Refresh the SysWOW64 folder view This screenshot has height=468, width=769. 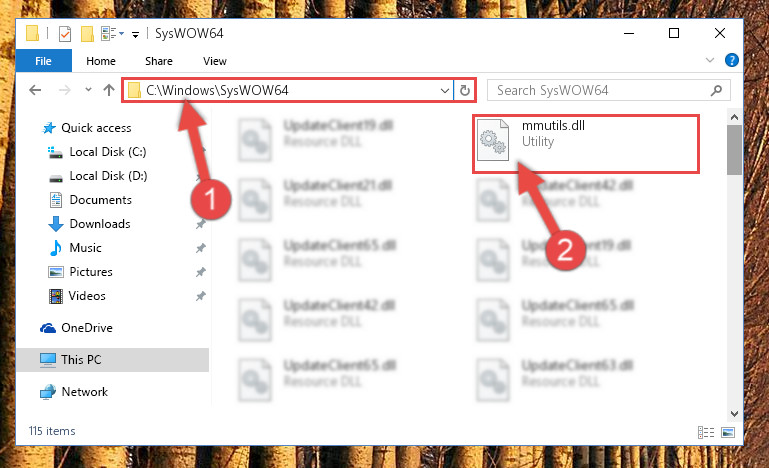click(464, 90)
